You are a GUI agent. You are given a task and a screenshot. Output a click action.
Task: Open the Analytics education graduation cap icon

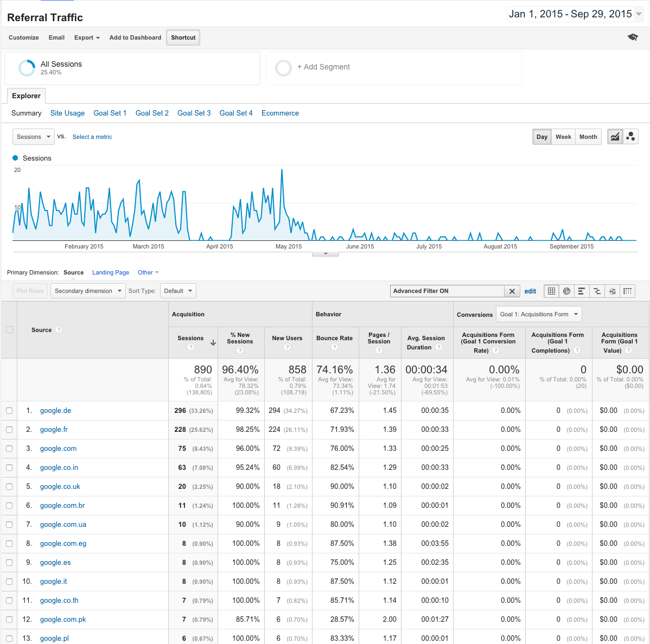(x=633, y=37)
